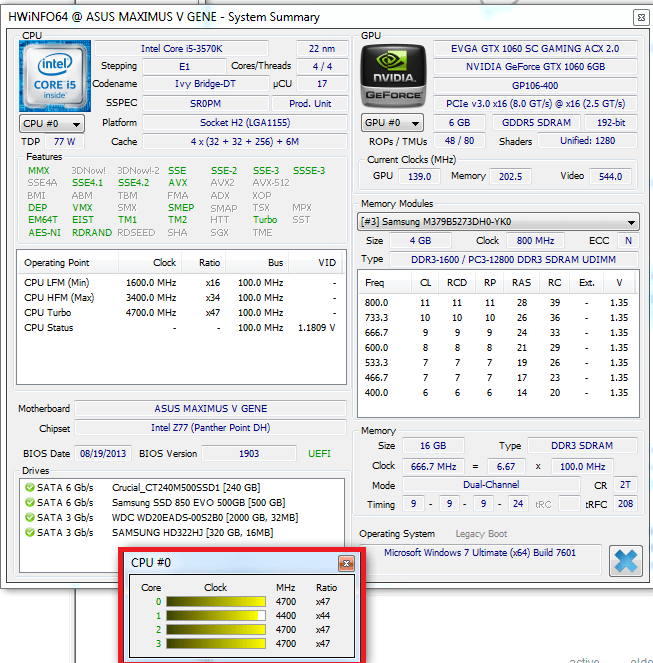
Task: Click the 16 GB memory size field
Action: pyautogui.click(x=433, y=446)
